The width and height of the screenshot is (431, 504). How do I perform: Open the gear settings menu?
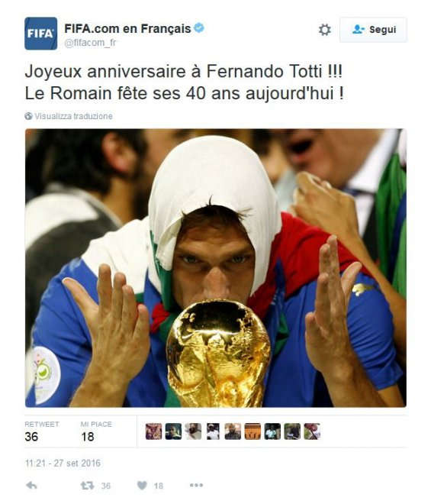(324, 30)
